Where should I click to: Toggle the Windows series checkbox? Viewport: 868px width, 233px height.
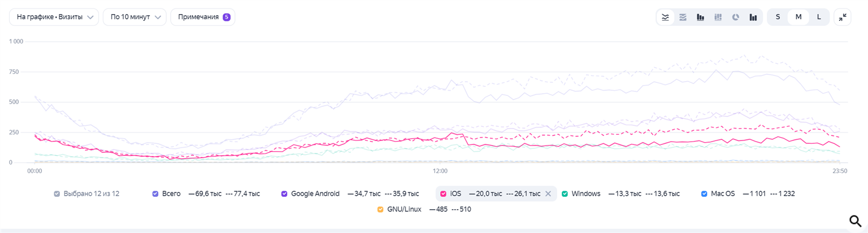(x=565, y=194)
